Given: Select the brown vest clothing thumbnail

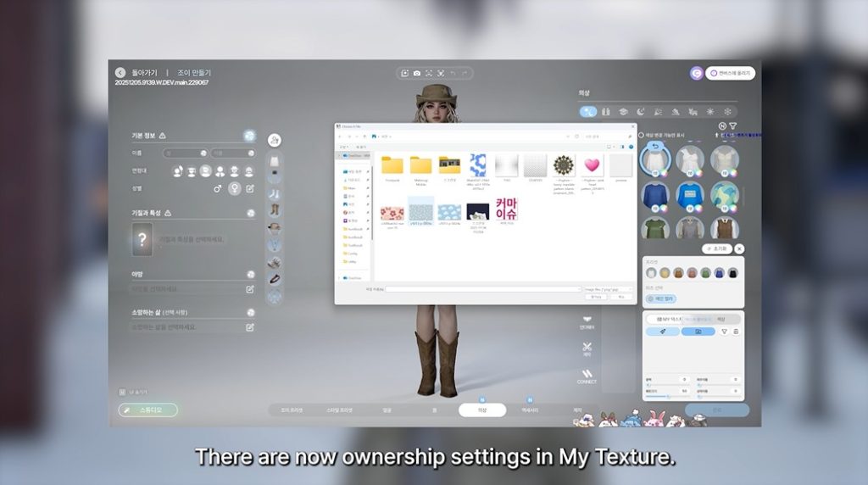Looking at the screenshot, I should coord(725,229).
